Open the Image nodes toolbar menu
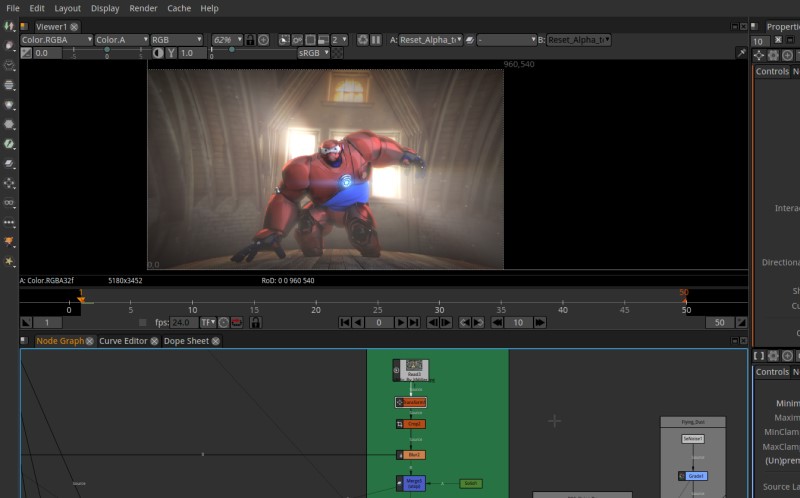Image resolution: width=800 pixels, height=498 pixels. click(9, 26)
